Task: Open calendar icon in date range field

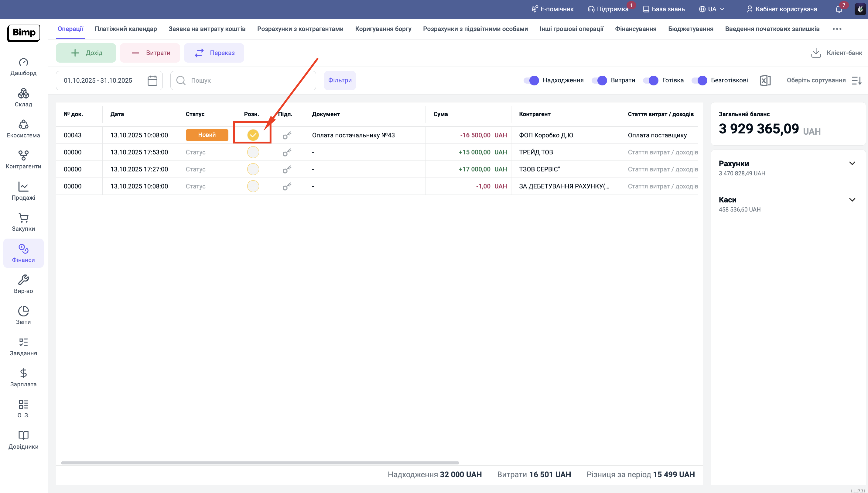Action: pyautogui.click(x=152, y=81)
